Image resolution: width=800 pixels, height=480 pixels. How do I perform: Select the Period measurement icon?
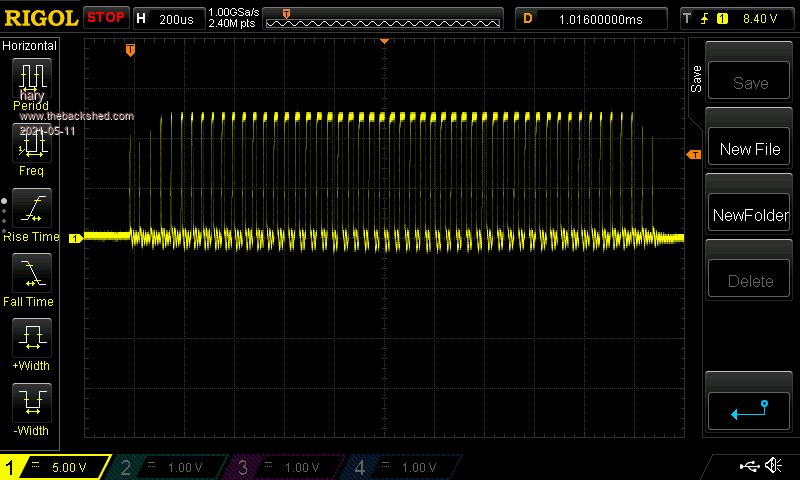(x=31, y=78)
